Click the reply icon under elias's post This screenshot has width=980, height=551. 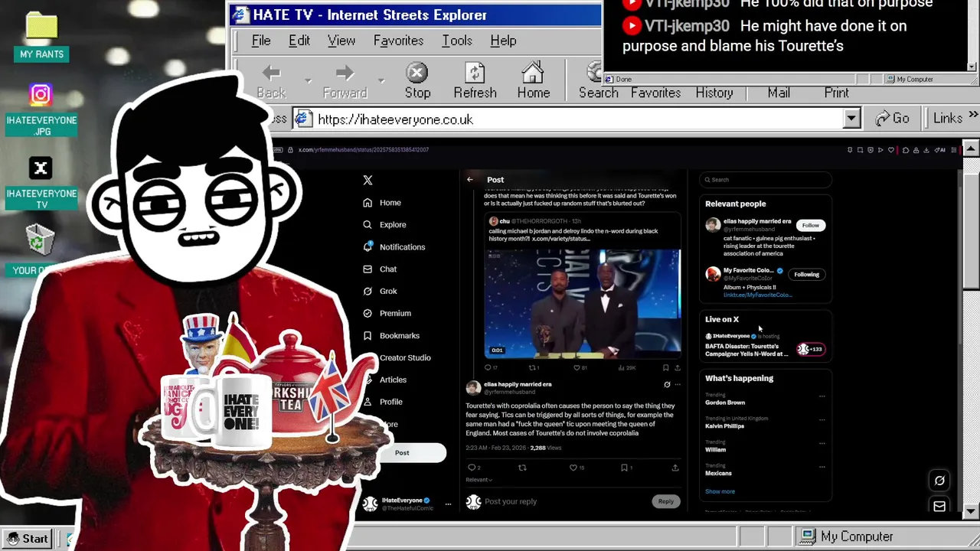(x=472, y=468)
